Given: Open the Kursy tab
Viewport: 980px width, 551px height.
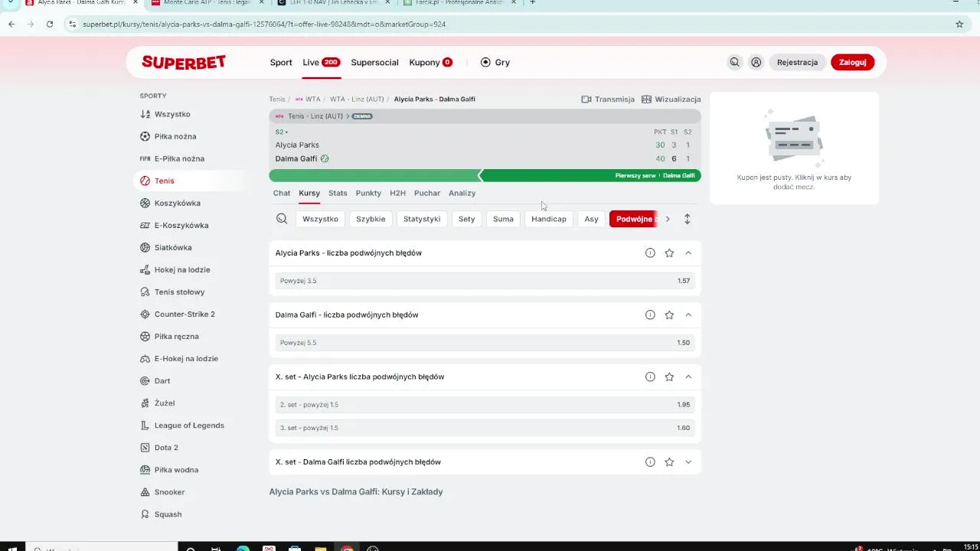Looking at the screenshot, I should pos(309,193).
